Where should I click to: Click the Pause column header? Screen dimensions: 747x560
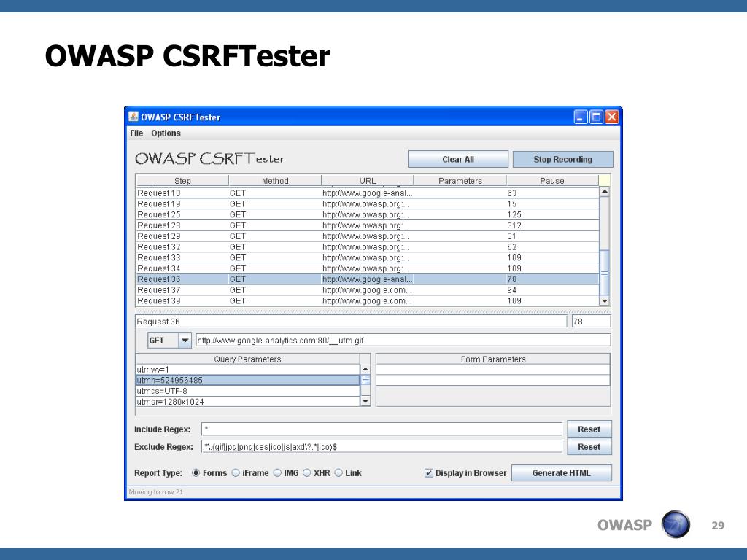[552, 181]
